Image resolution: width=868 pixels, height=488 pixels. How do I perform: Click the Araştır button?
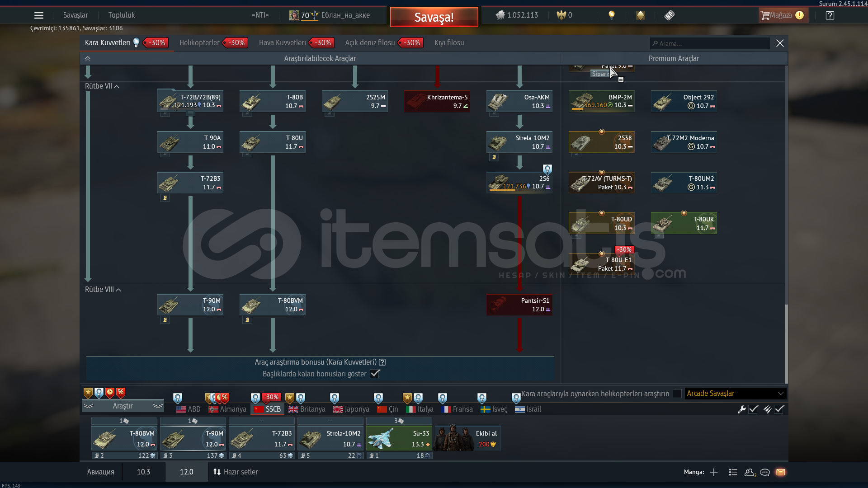click(123, 406)
